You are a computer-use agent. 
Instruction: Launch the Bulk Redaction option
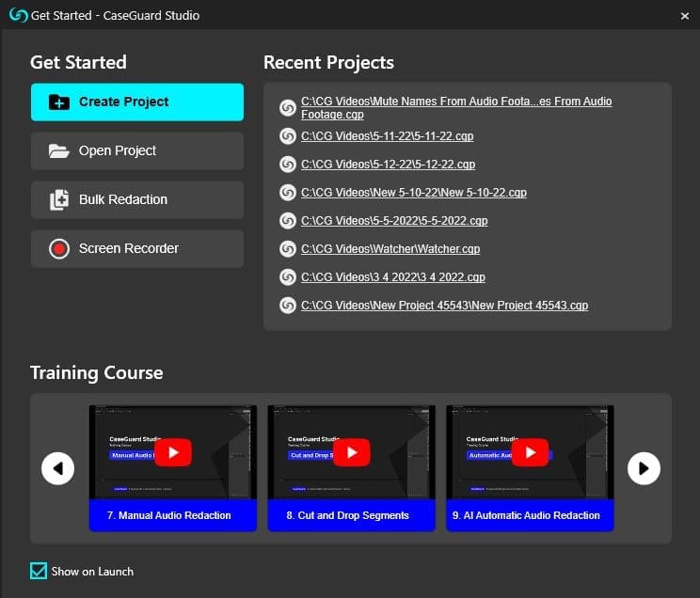click(x=137, y=199)
